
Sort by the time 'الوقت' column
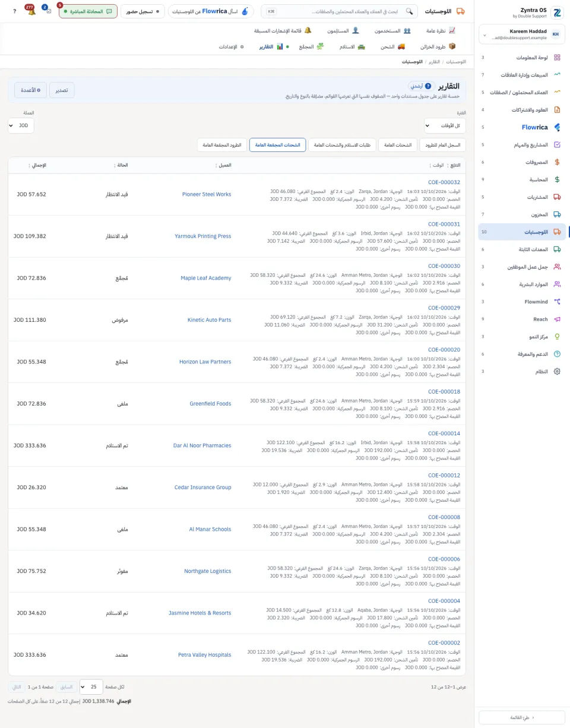tap(436, 165)
